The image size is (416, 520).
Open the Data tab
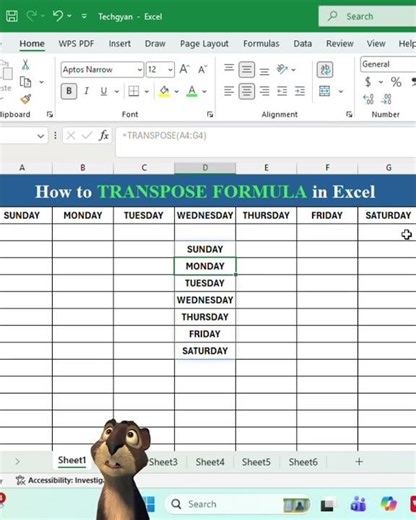303,44
